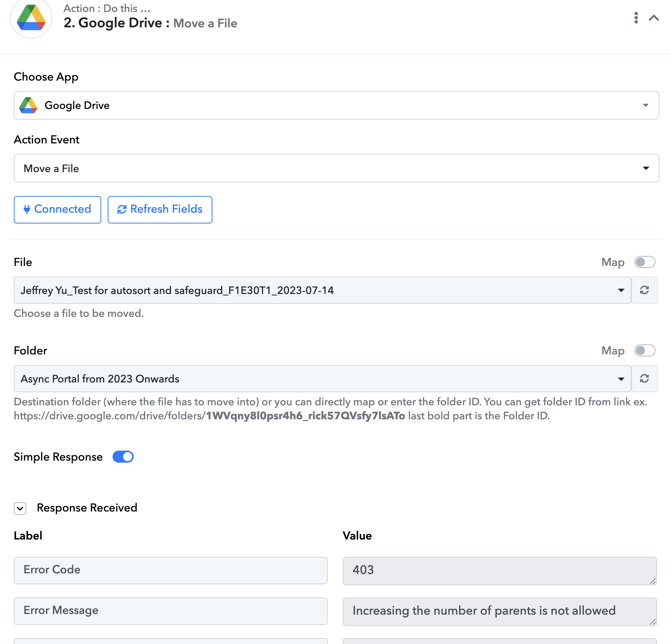Open the Folder selection dropdown
Image resolution: width=671 pixels, height=644 pixels.
pos(322,379)
